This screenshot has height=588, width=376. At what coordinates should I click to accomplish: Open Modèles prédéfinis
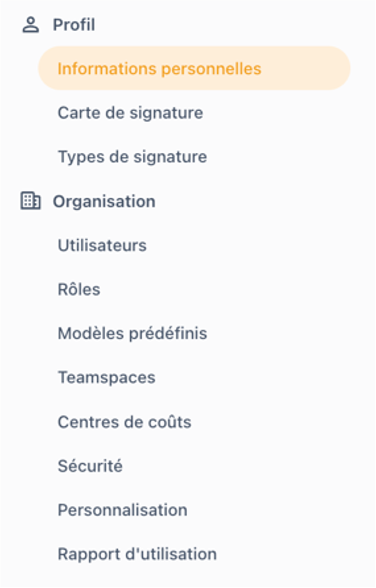point(132,333)
